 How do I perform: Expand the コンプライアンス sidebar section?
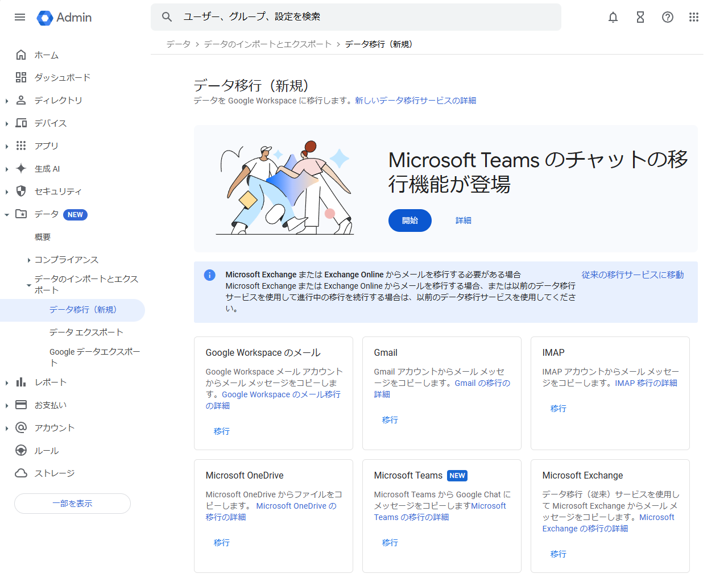(29, 259)
